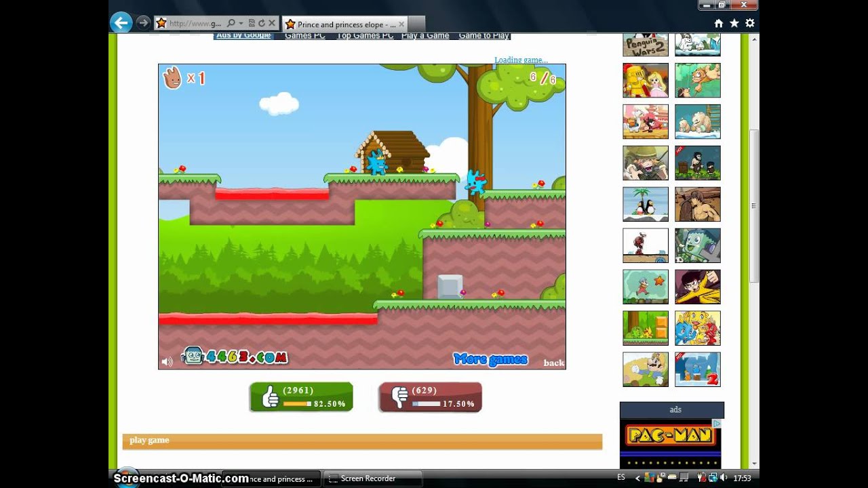Open a new blank tab

click(418, 24)
